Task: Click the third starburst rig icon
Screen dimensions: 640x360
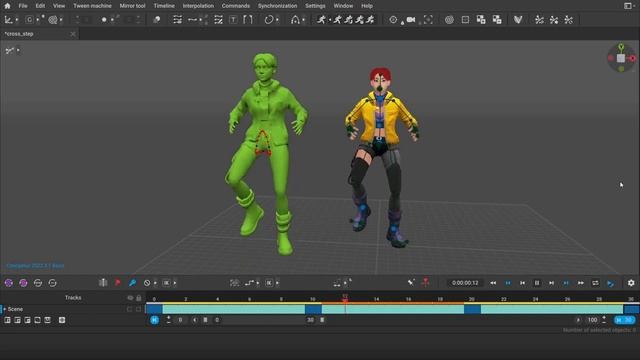Action: 569,20
